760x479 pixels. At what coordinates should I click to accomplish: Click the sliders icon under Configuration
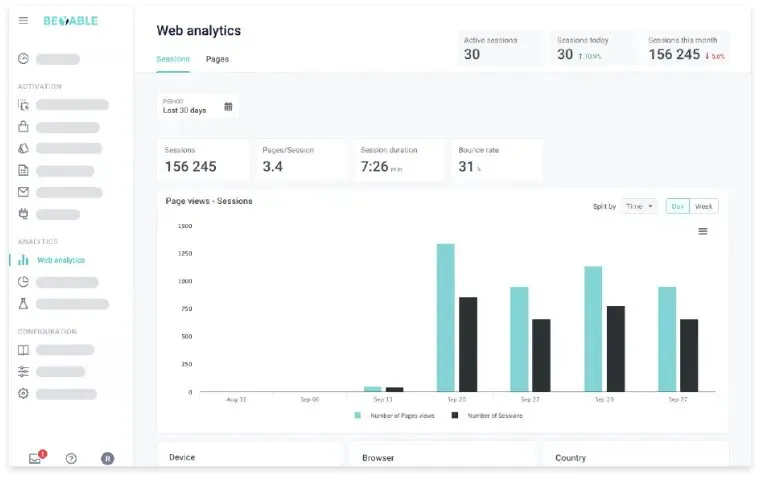(24, 372)
